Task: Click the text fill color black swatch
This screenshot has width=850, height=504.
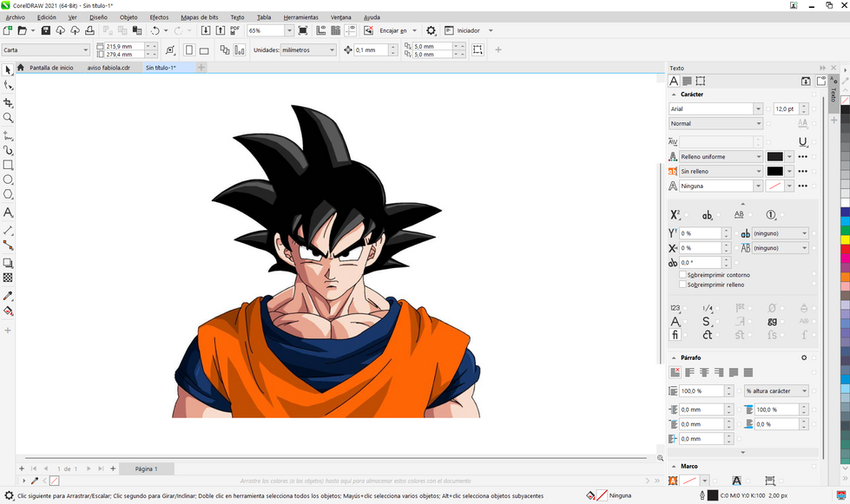Action: (x=774, y=156)
